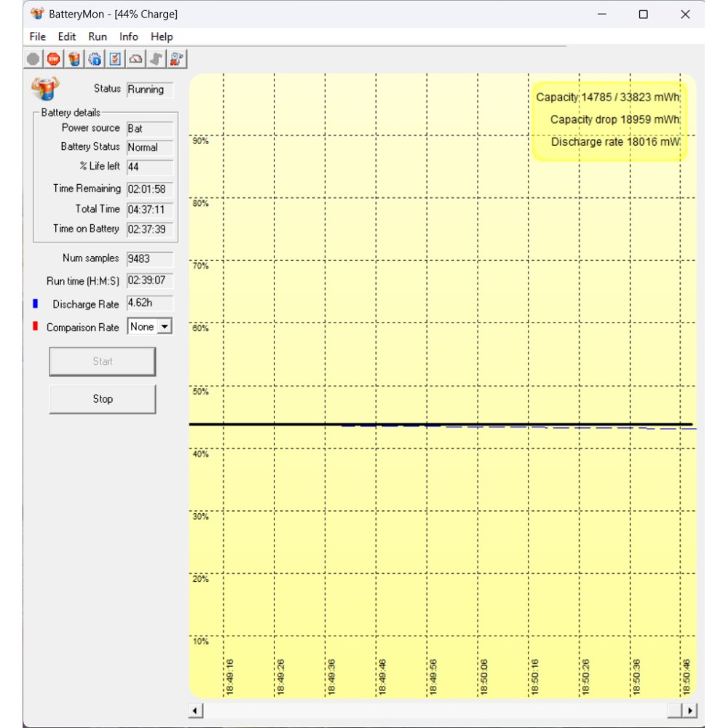Click the checklist toolbar icon

click(x=115, y=59)
